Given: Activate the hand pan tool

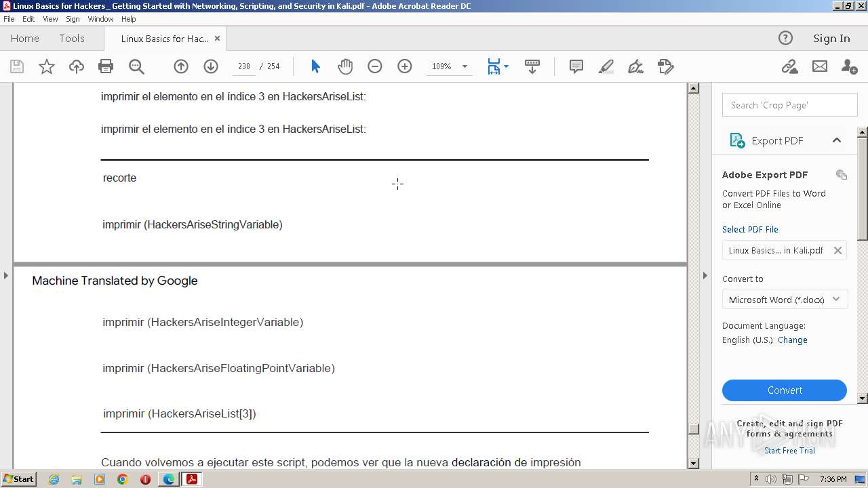Looking at the screenshot, I should coord(345,66).
